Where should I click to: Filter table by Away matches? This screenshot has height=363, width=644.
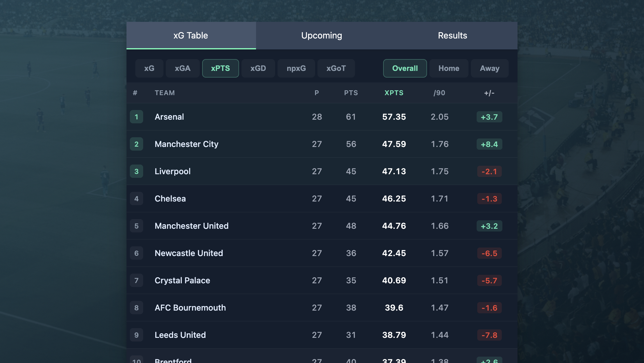click(x=489, y=68)
